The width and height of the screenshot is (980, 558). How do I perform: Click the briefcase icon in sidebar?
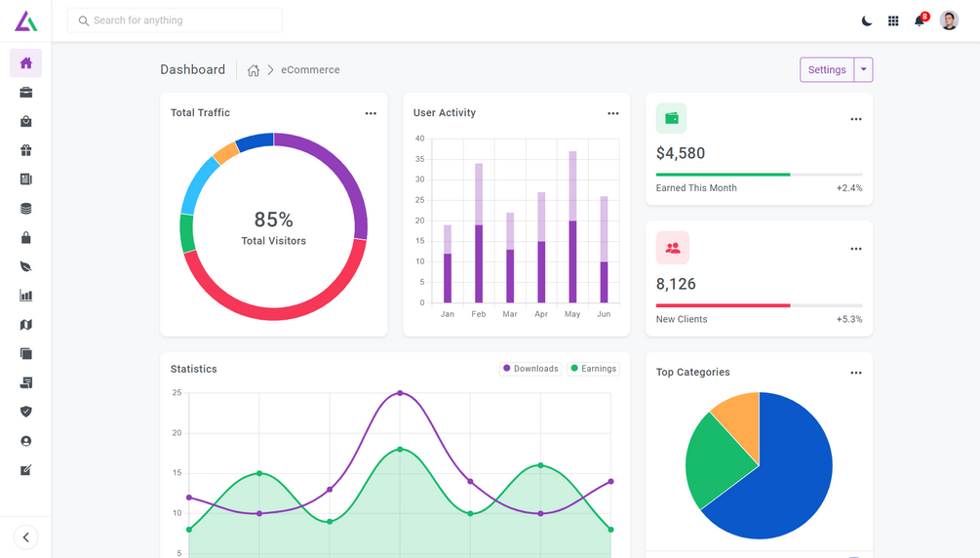(x=25, y=93)
